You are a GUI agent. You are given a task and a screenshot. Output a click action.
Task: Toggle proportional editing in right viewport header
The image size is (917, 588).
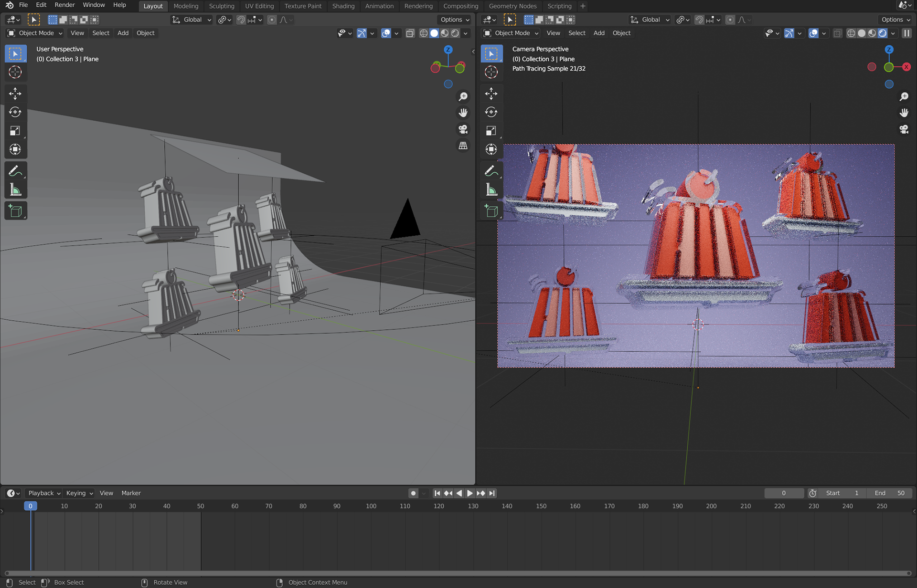tap(730, 20)
